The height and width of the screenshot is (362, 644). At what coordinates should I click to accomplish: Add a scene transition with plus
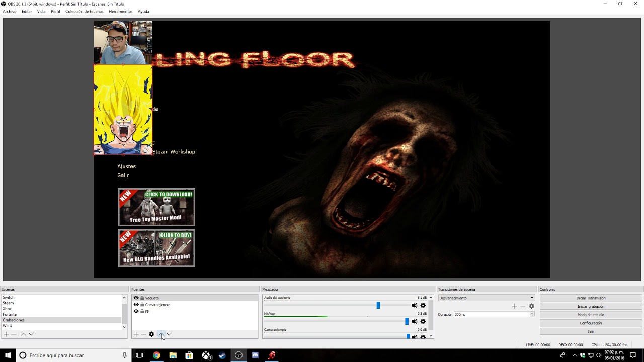tap(514, 306)
